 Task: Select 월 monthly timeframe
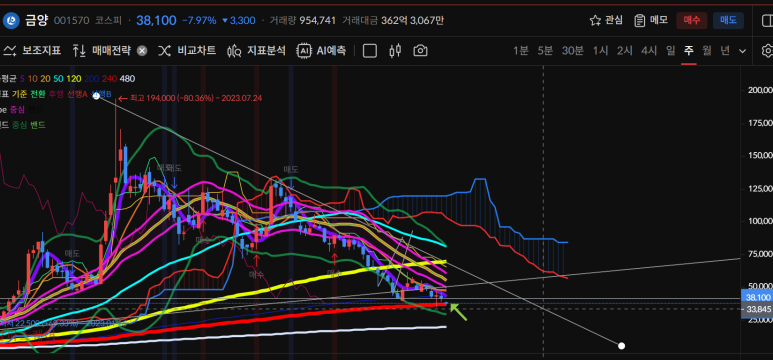click(707, 50)
